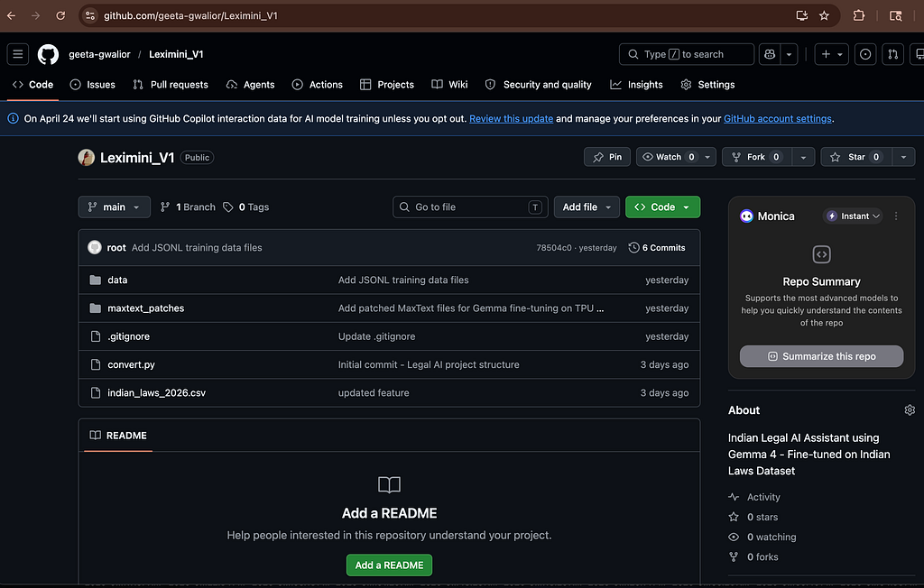
Task: Click "Initial commit - Legal AI project structure" message
Action: click(429, 365)
